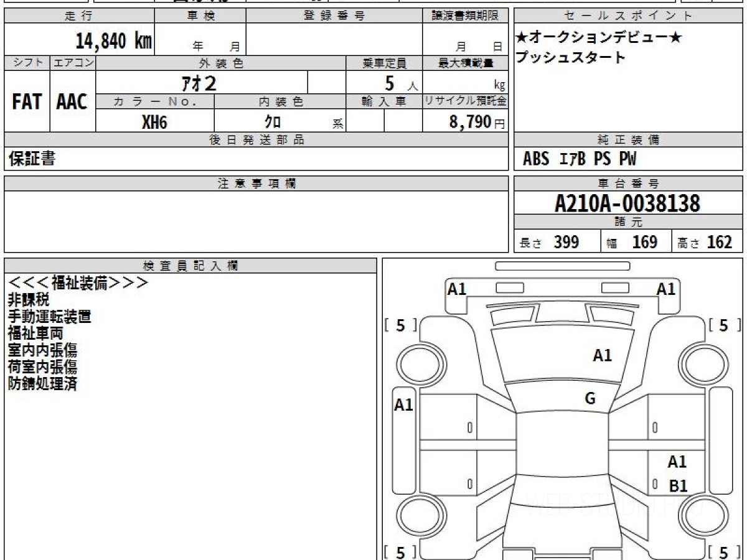Click the 注意事項欄 header

(x=256, y=184)
